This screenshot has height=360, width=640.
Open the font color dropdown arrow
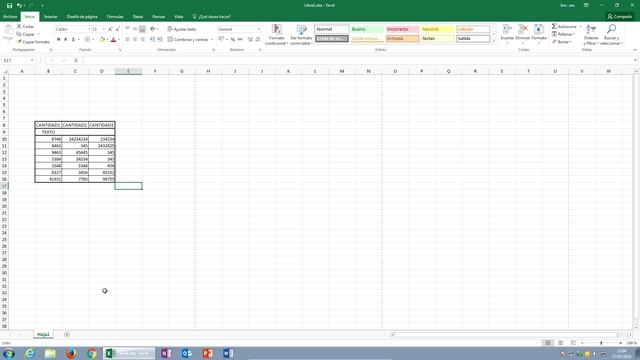(x=119, y=40)
